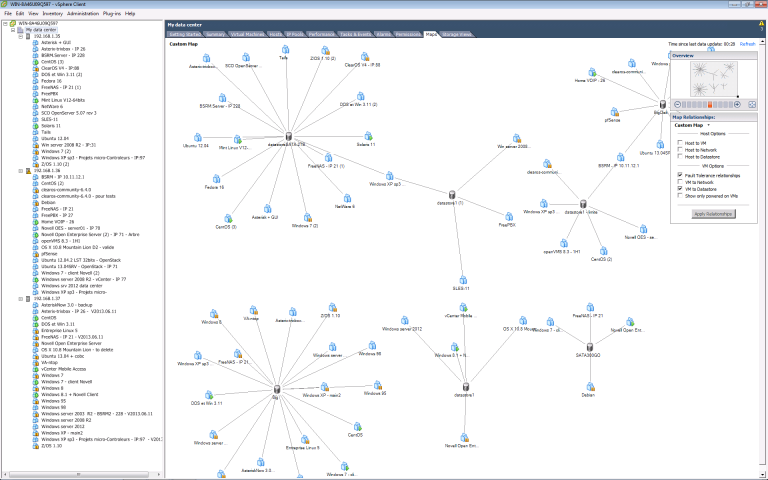Select the openVMS 8.3 VM node in the map
The image size is (768, 480).
point(564,243)
